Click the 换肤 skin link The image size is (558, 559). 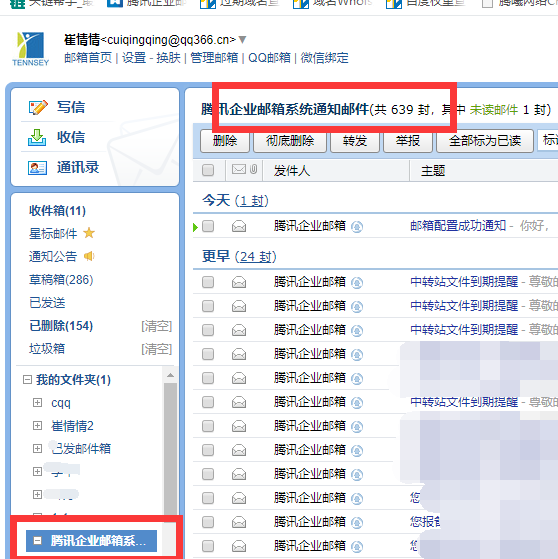pyautogui.click(x=168, y=58)
